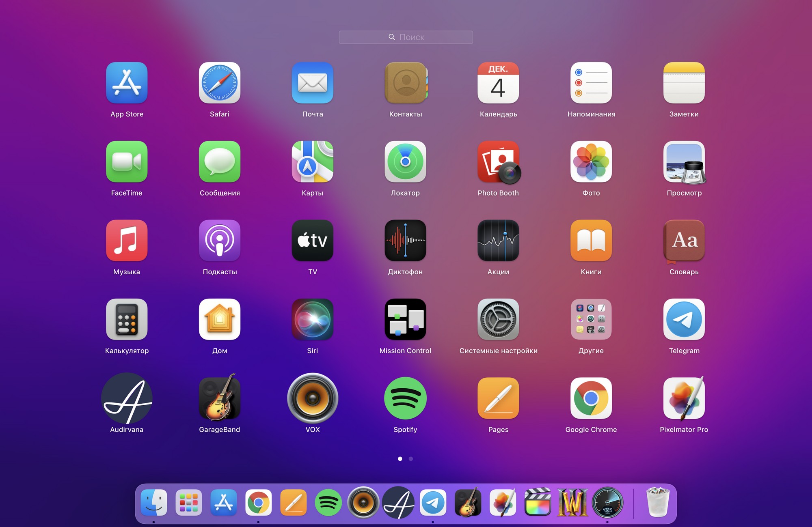Screen dimensions: 812x527
Task: Open Mission Control icon
Action: coord(405,319)
